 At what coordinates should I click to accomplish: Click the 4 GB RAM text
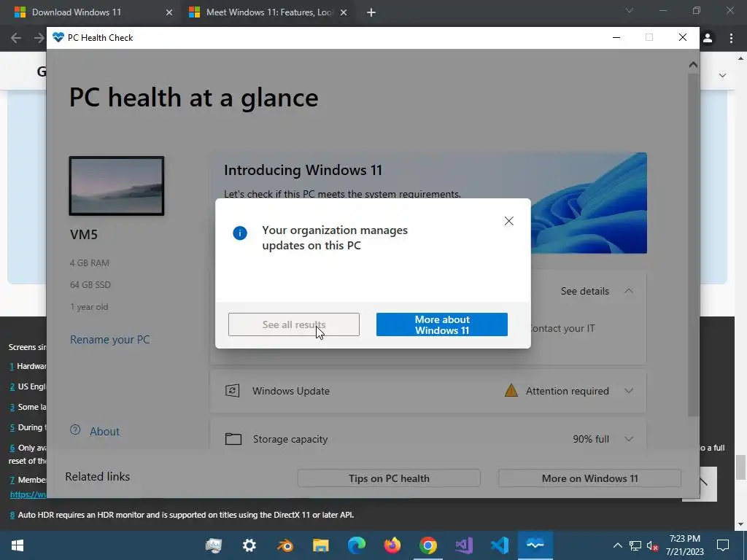pos(90,262)
